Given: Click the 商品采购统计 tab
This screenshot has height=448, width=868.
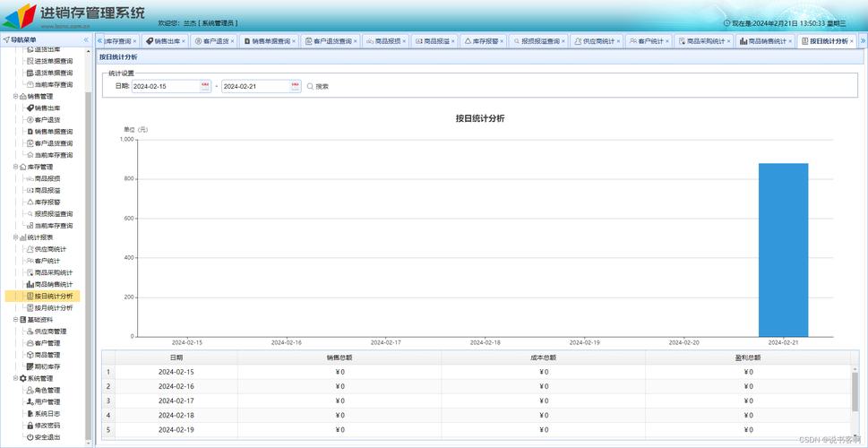Looking at the screenshot, I should point(703,41).
